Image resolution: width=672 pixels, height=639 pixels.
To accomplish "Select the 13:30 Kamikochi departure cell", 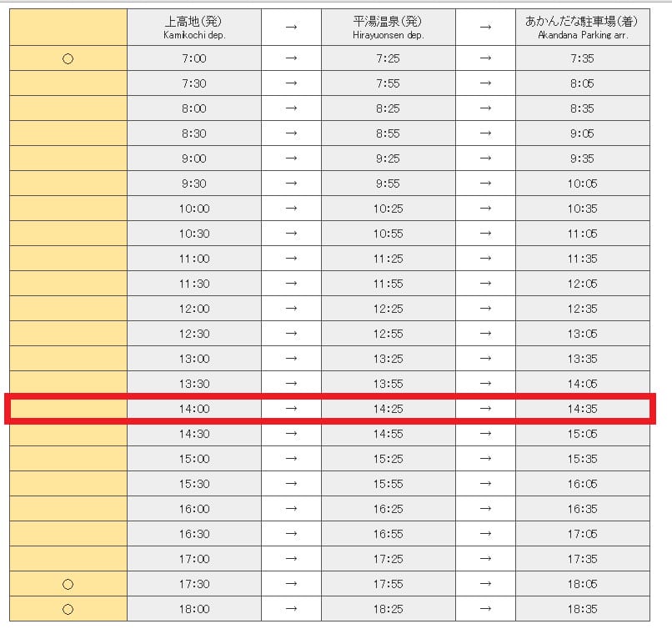I will pyautogui.click(x=194, y=384).
